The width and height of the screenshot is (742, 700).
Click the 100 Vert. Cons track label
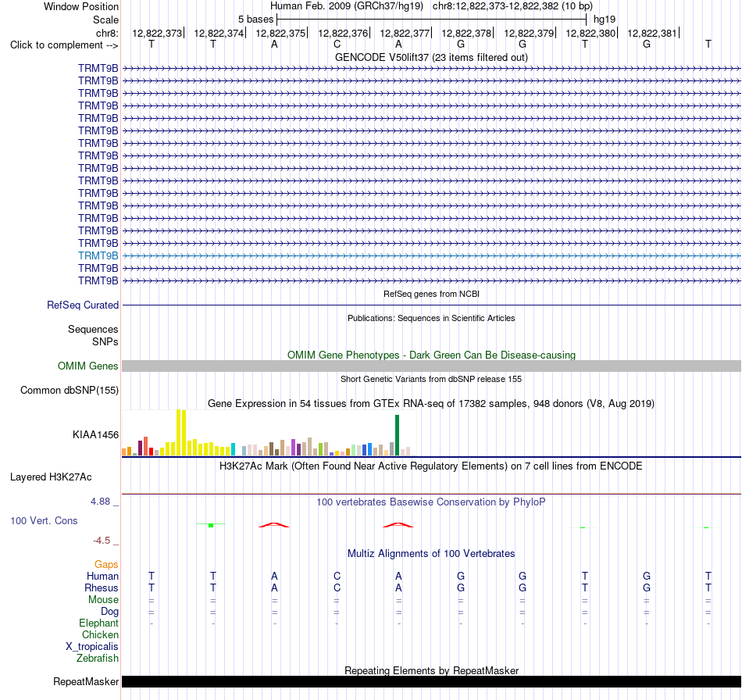[44, 520]
